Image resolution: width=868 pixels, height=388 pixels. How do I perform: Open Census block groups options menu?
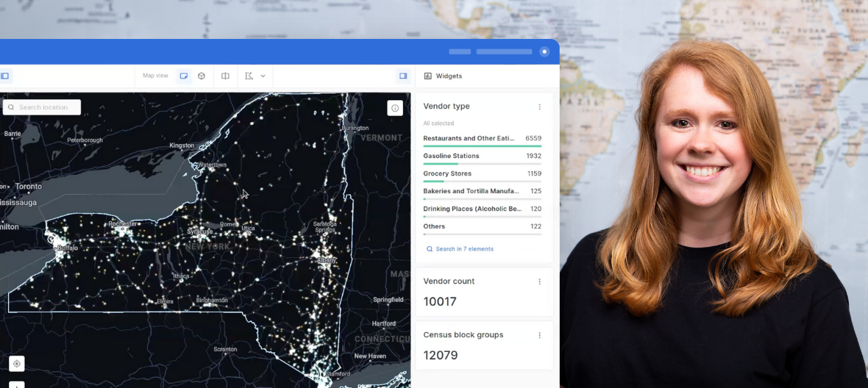(x=539, y=335)
